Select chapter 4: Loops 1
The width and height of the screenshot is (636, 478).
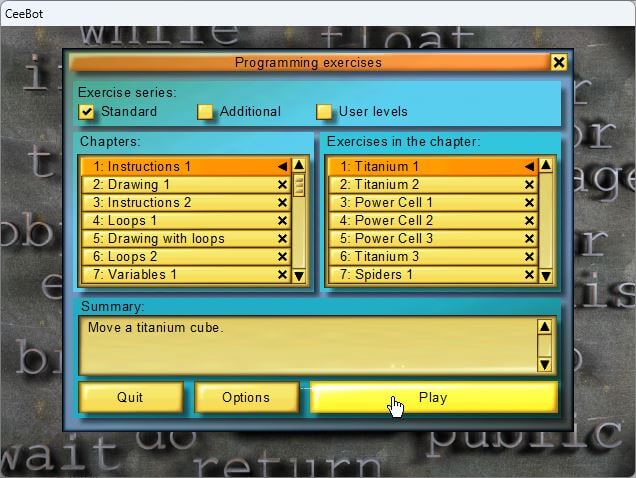tap(186, 220)
